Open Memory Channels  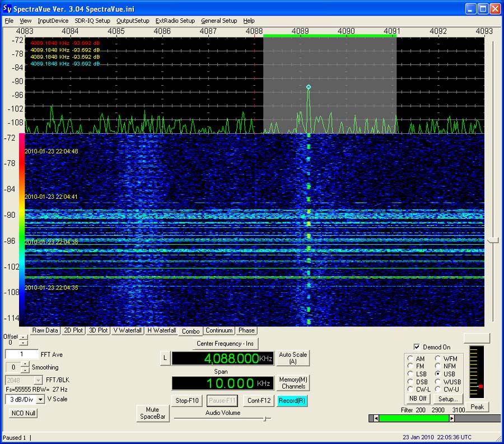293,383
